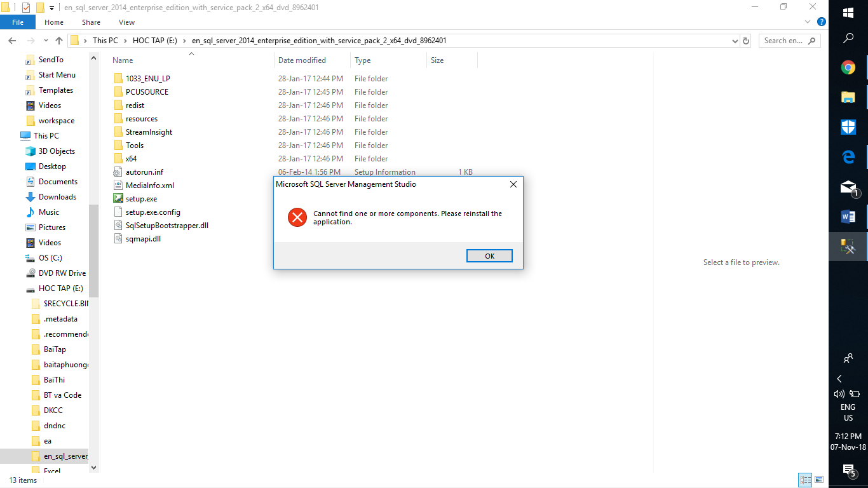Click the Help question mark icon
Image resolution: width=868 pixels, height=488 pixels.
[x=822, y=22]
